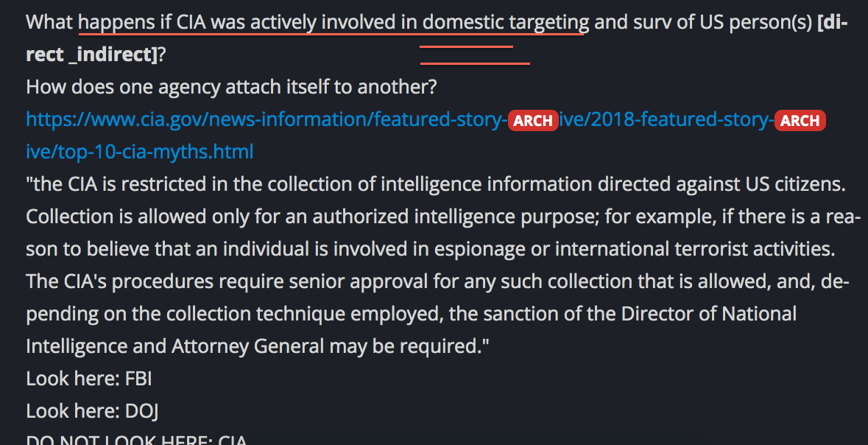Screen dimensions: 868x445
Task: Select the "Look here: FBI" line
Action: click(89, 379)
